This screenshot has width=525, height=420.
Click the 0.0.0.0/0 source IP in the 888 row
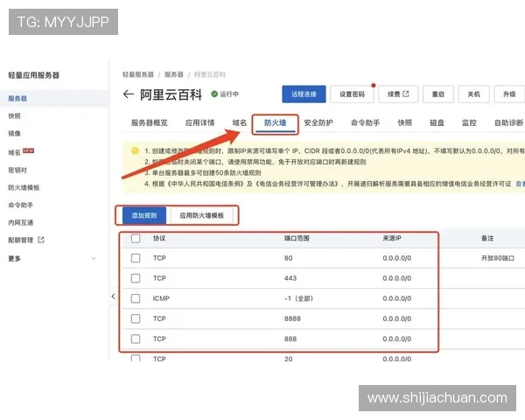(x=397, y=339)
